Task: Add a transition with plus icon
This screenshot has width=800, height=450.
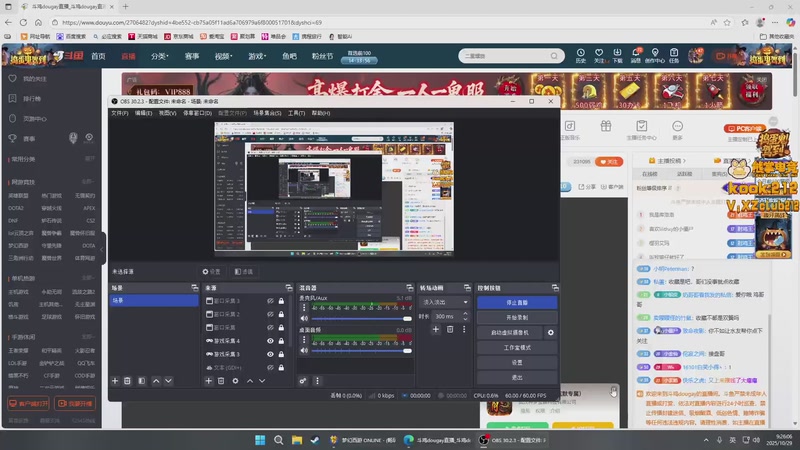Action: point(436,330)
